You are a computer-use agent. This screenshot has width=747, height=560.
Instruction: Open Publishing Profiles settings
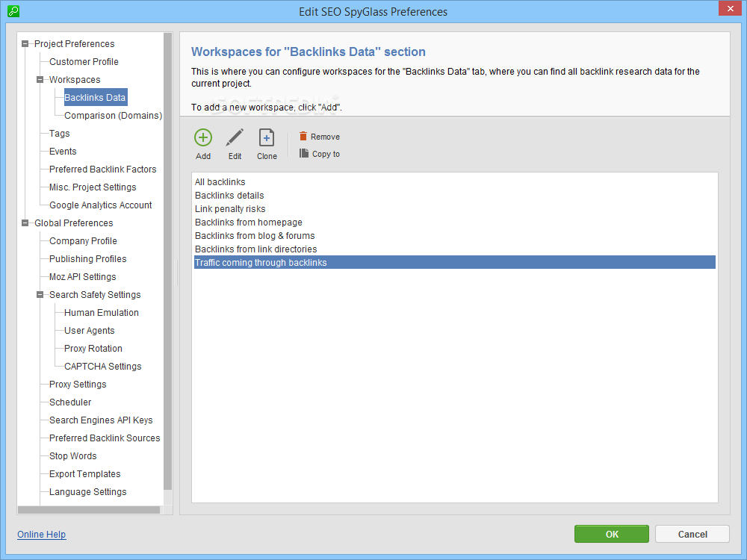coord(87,259)
